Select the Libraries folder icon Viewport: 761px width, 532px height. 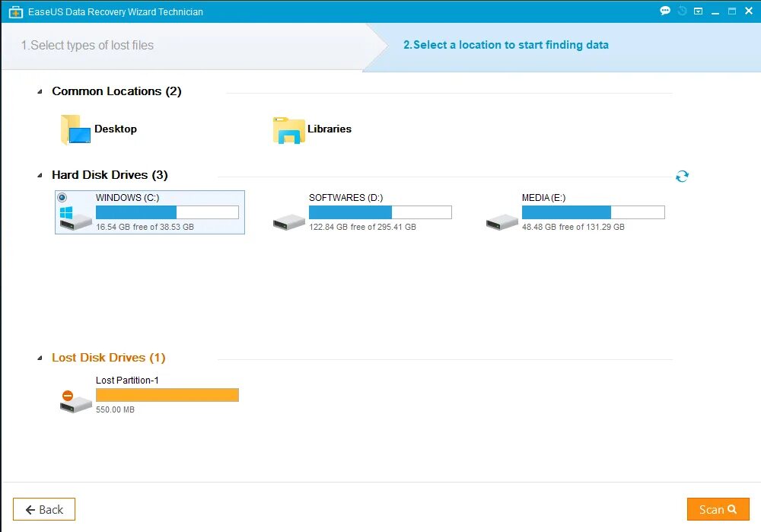click(288, 130)
